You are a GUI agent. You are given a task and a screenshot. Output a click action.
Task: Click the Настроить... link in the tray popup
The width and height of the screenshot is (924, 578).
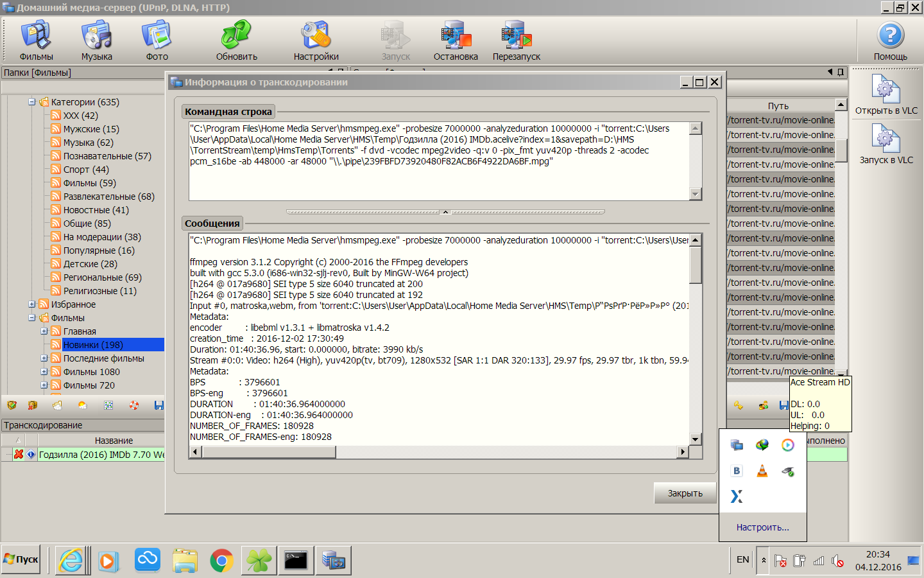coord(762,527)
